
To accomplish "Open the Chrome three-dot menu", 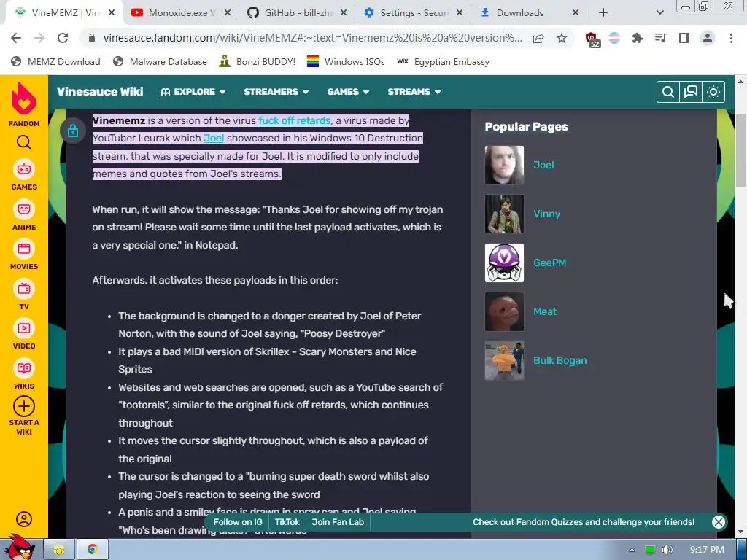I will (731, 38).
